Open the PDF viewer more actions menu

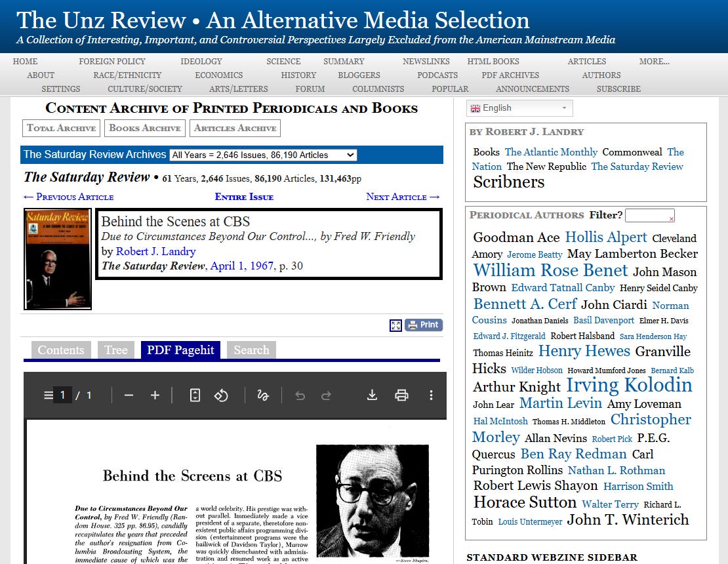click(x=432, y=395)
